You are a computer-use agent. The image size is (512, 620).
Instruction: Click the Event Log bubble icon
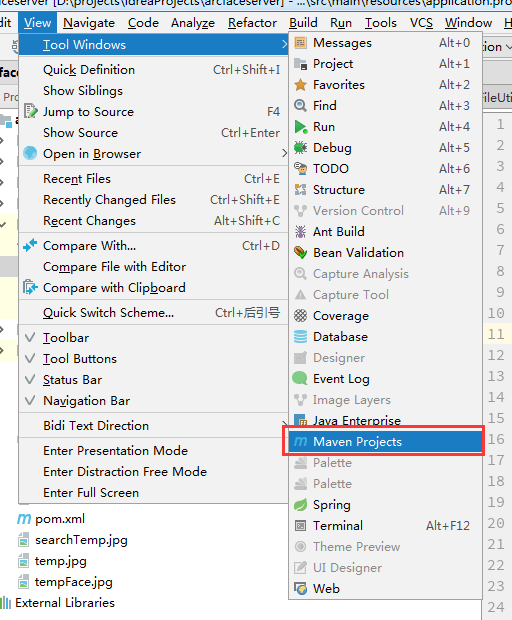click(300, 378)
